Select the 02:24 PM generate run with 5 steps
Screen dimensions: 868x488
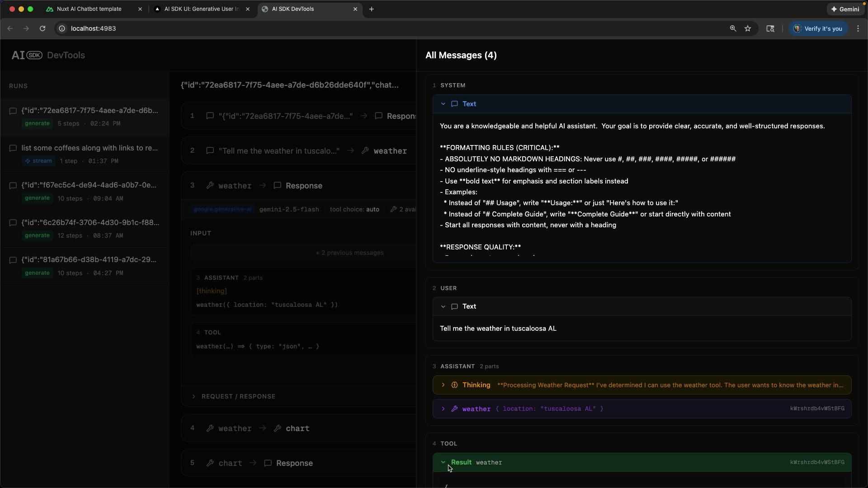click(85, 117)
